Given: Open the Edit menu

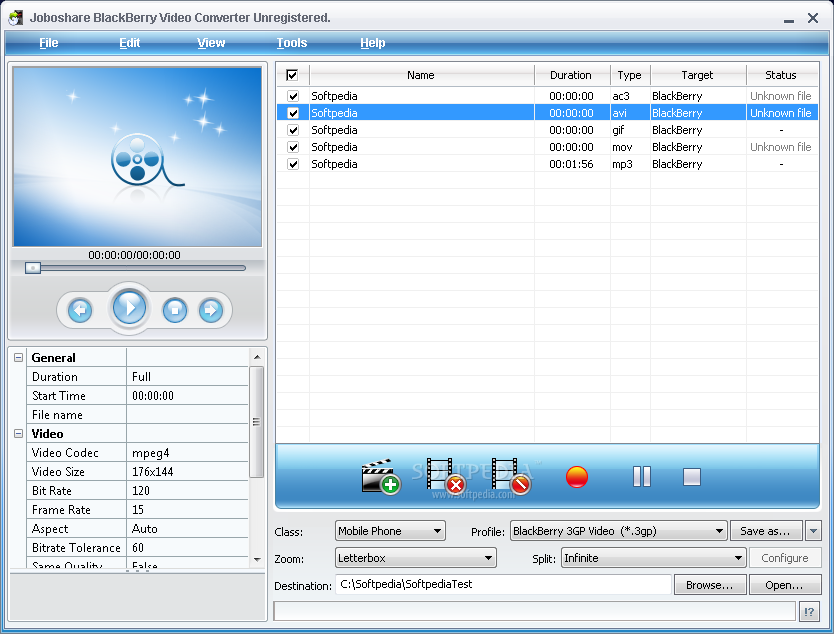Looking at the screenshot, I should coord(129,43).
